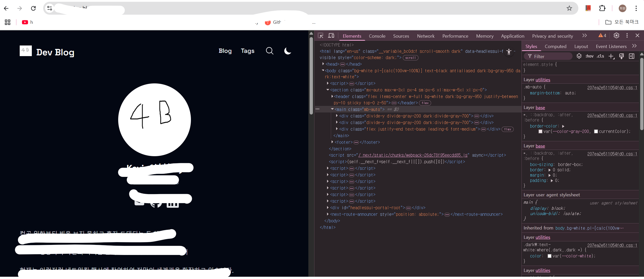The height and width of the screenshot is (279, 644).
Task: Toggle the computed styles sidebar icon
Action: 632,56
